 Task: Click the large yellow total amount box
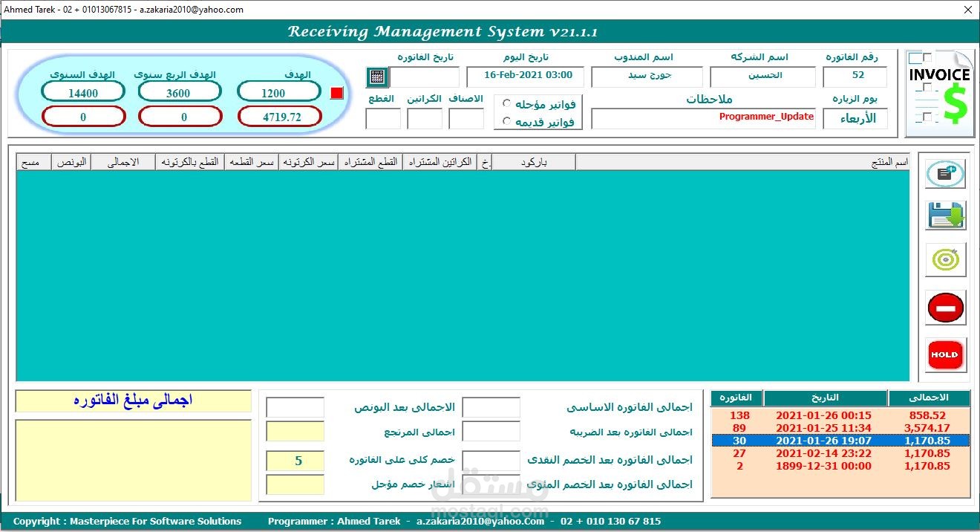134,461
